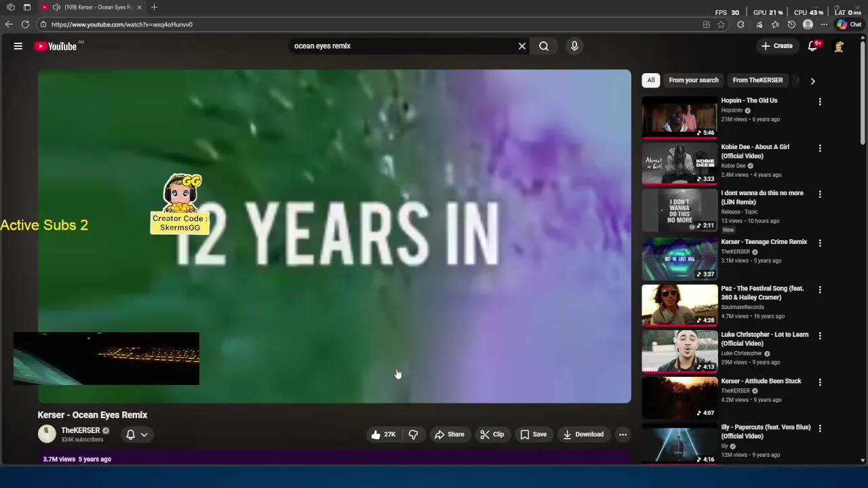Image resolution: width=868 pixels, height=488 pixels.
Task: Open the Hopsin - The Old Us thumbnail
Action: (x=679, y=117)
